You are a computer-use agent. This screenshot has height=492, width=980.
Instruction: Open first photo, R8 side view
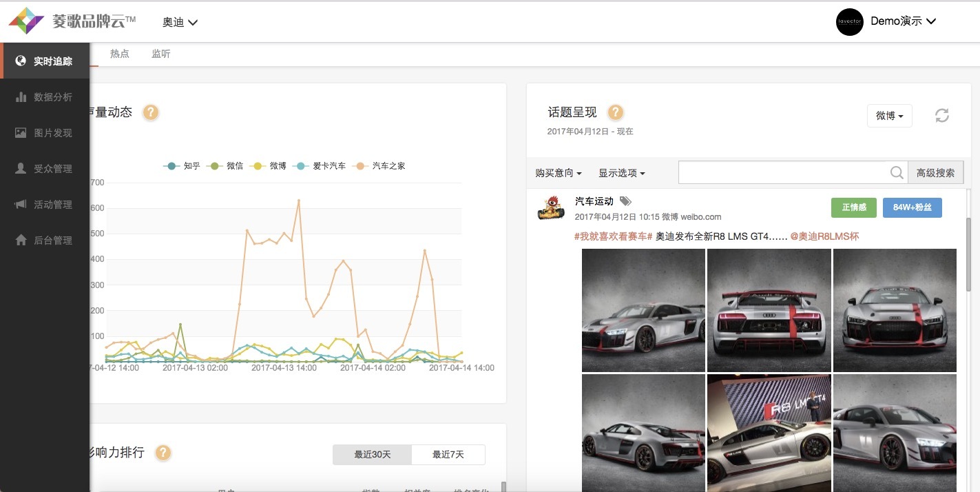(x=643, y=310)
